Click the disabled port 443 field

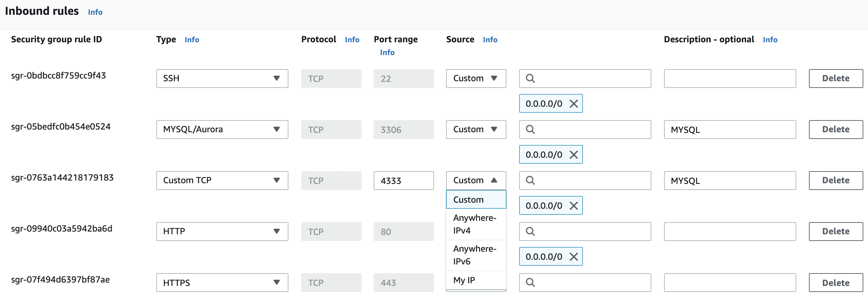[404, 283]
